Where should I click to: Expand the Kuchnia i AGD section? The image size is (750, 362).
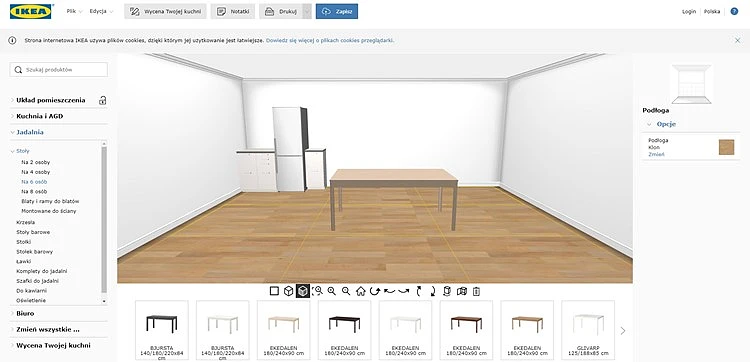click(x=40, y=116)
